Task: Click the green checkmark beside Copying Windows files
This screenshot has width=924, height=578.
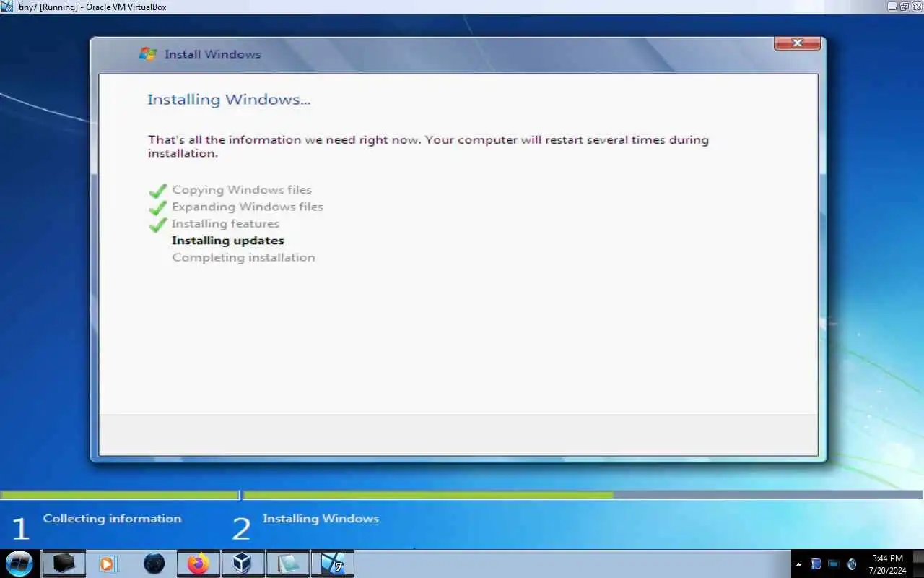Action: [158, 191]
